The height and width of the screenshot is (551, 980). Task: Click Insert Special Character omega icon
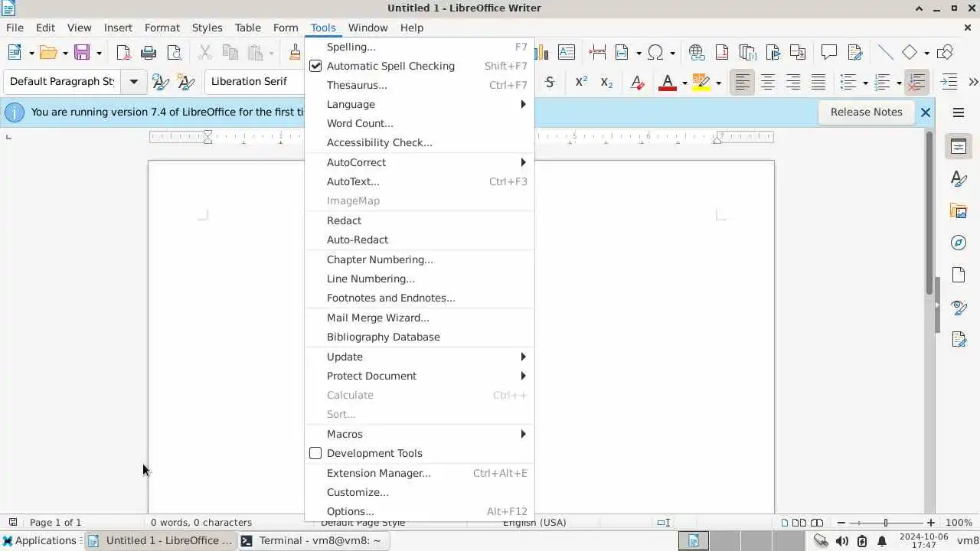pyautogui.click(x=655, y=52)
